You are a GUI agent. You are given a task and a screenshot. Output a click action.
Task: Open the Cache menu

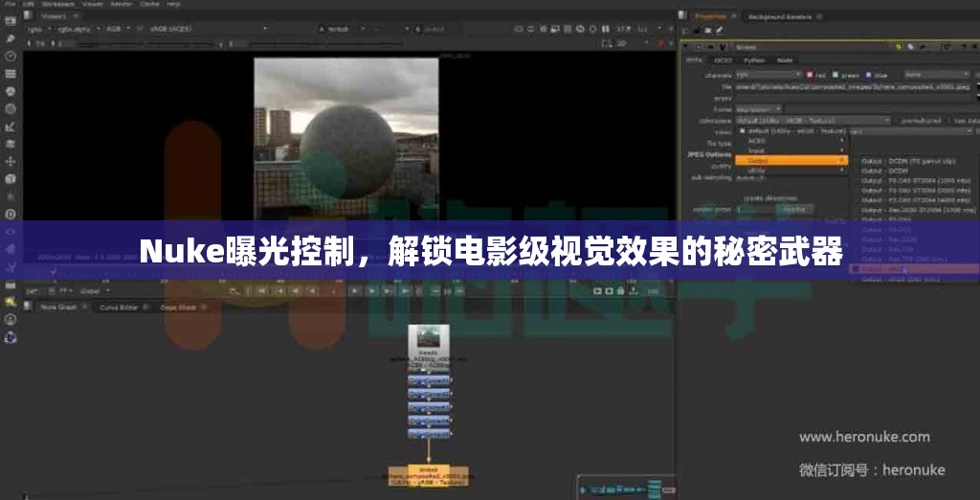[x=149, y=4]
